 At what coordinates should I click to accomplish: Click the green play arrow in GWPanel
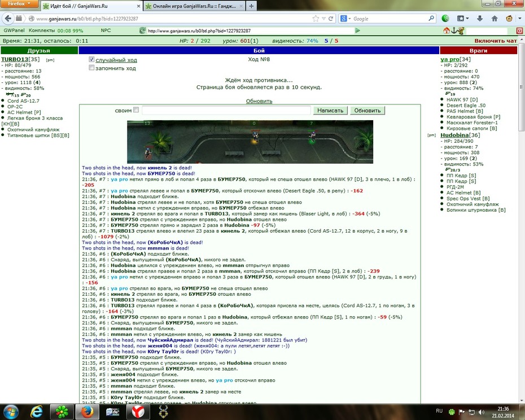[x=357, y=30]
